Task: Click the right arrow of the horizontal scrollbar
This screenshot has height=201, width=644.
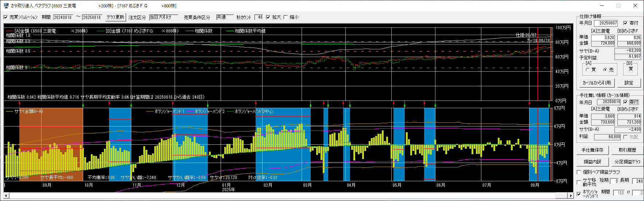Action: 571,196
